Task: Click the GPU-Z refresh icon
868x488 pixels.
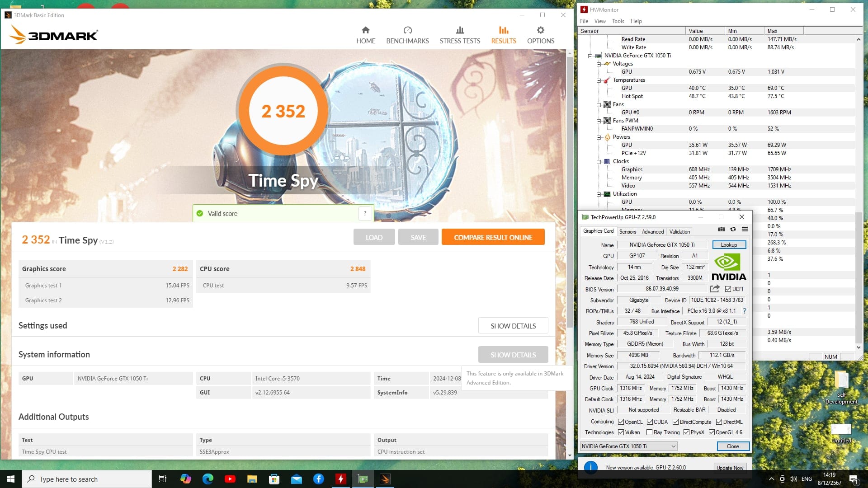Action: tap(733, 230)
